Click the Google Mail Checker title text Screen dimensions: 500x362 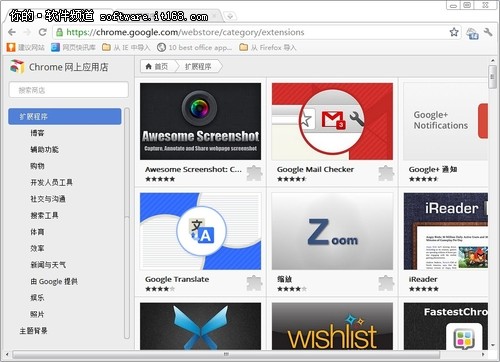click(x=315, y=169)
